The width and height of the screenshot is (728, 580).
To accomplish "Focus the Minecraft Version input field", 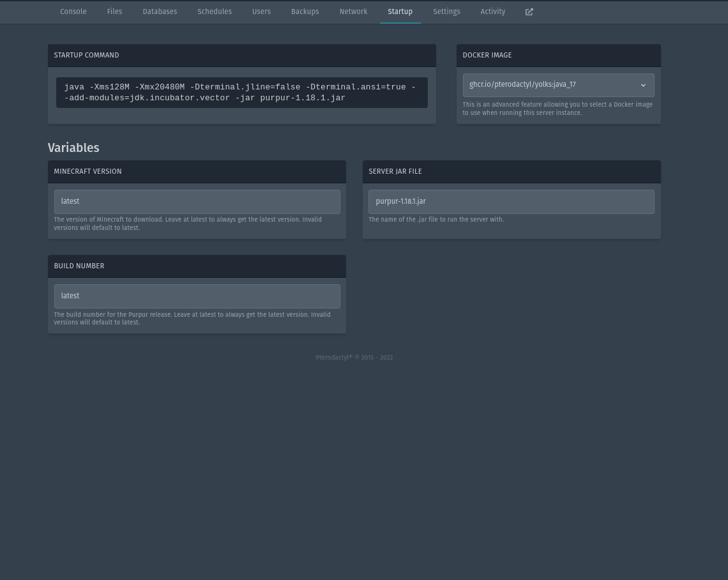I will click(x=197, y=202).
